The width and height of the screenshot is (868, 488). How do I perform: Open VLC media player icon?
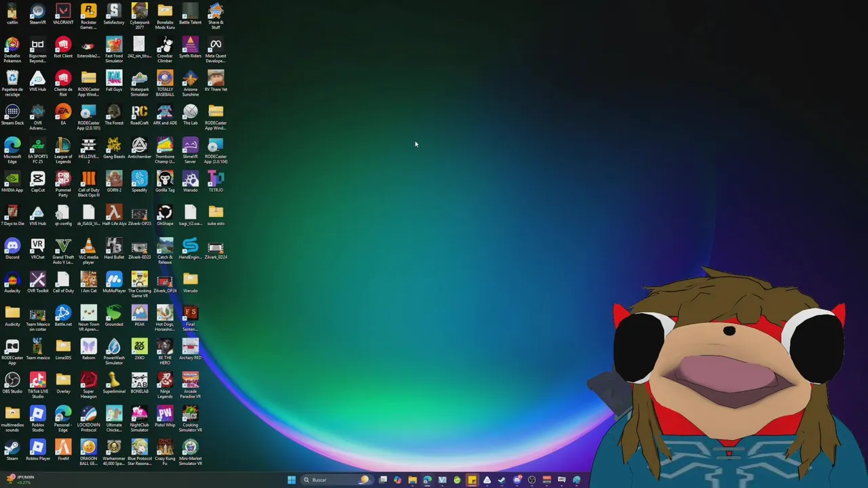pyautogui.click(x=88, y=251)
